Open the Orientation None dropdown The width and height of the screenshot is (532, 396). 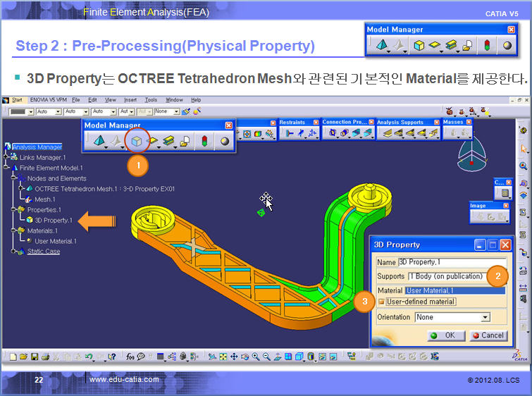(485, 318)
